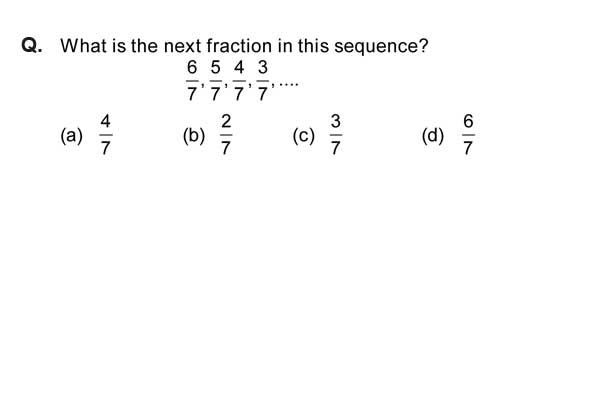Select answer option (d)

point(433,136)
